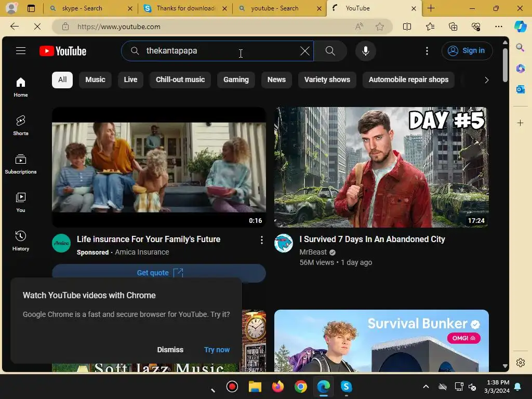Open Edge sidebar settings gear
532x399 pixels.
tap(520, 363)
